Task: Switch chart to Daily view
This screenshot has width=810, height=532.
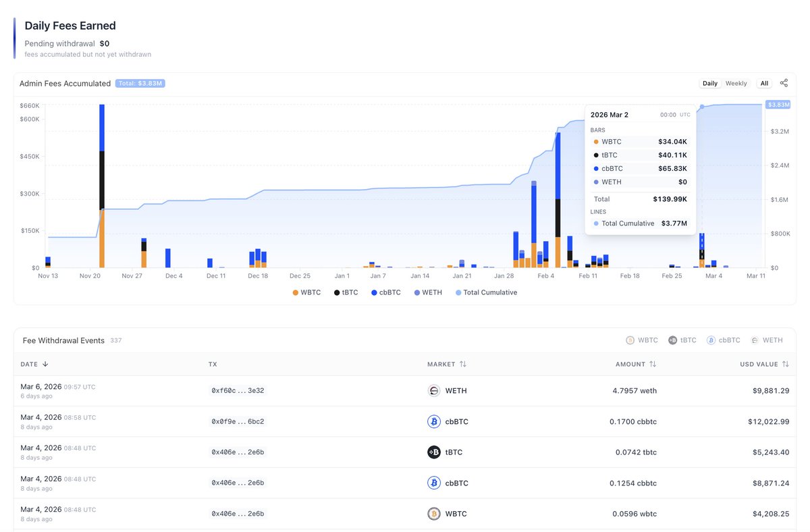Action: coord(710,84)
